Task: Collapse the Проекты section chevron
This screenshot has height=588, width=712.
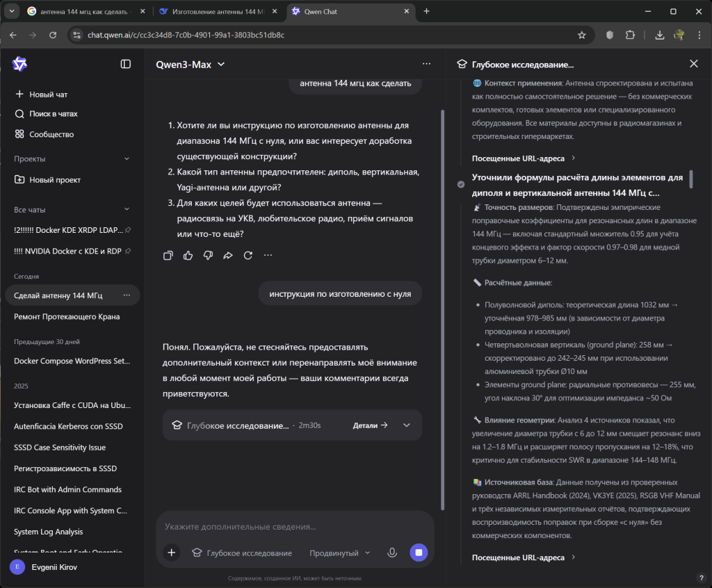Action: click(127, 159)
